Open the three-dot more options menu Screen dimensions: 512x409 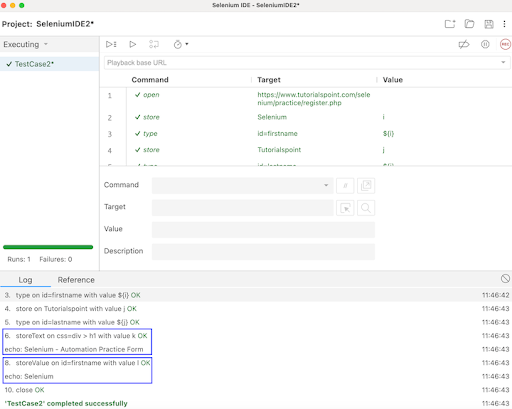504,24
